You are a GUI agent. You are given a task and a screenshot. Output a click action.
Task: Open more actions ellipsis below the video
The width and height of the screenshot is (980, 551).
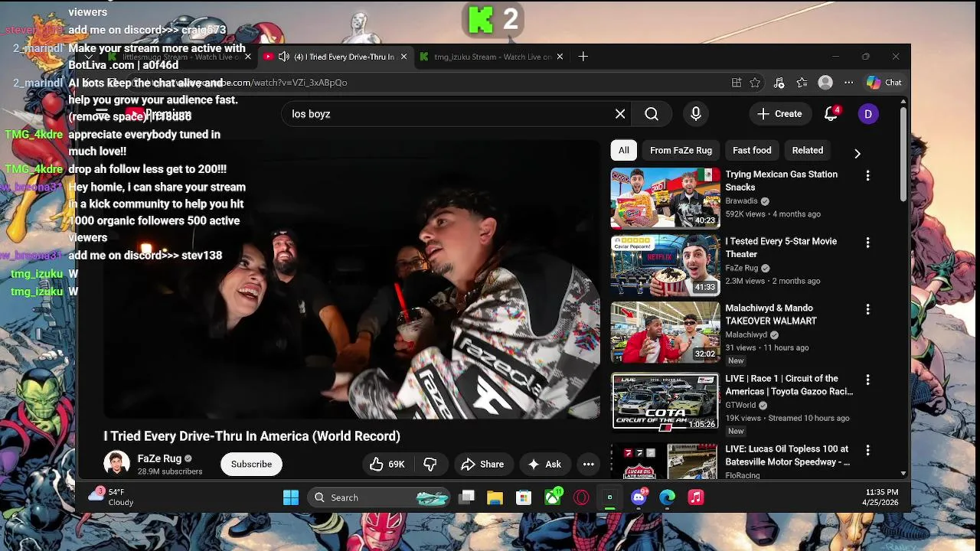pos(588,464)
